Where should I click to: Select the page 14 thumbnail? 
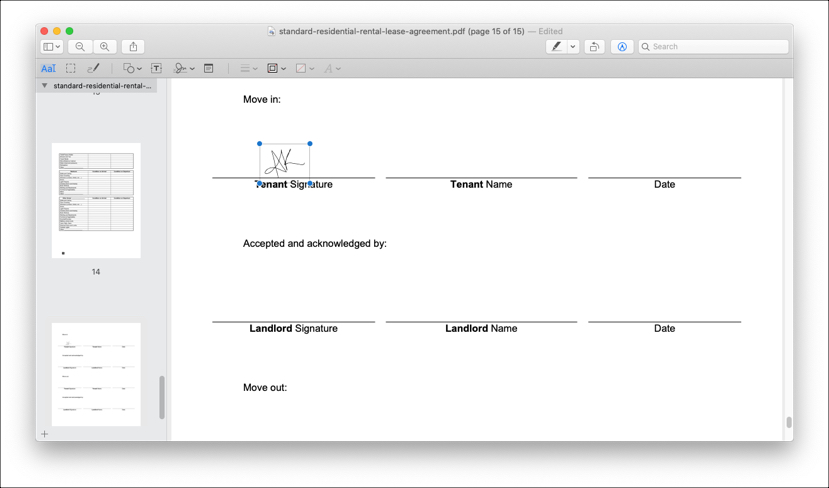point(96,200)
